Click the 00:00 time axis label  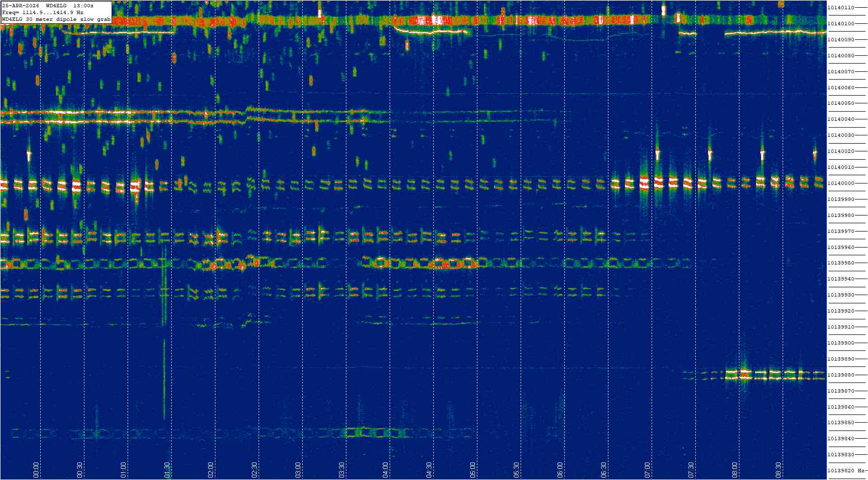pyautogui.click(x=36, y=469)
